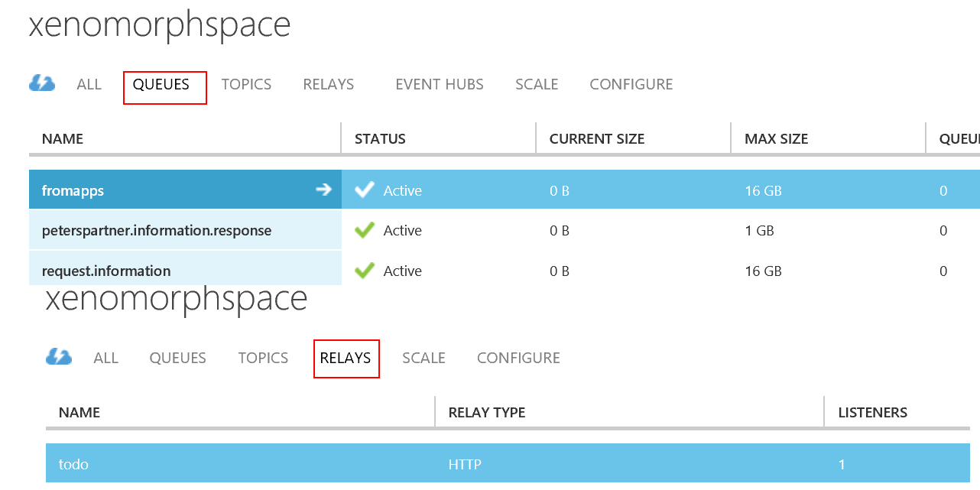
Task: Click the upper Service Bus cloud icon
Action: (x=42, y=83)
